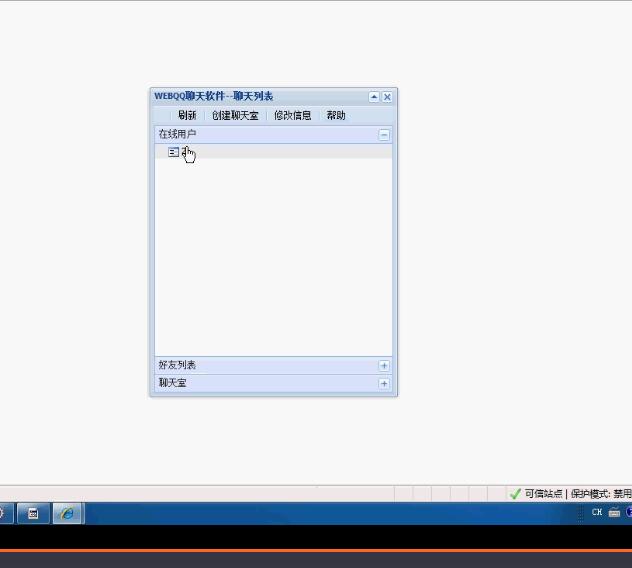Select the 好友列表 panel header

coord(273,365)
